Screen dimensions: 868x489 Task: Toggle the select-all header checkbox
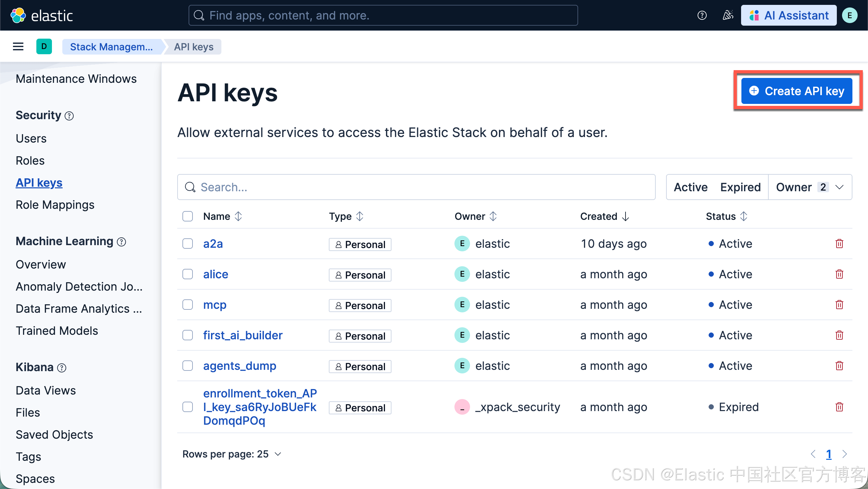pos(187,216)
